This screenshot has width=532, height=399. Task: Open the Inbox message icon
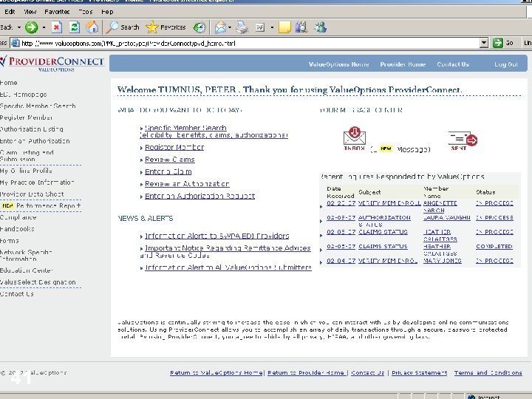click(x=355, y=138)
